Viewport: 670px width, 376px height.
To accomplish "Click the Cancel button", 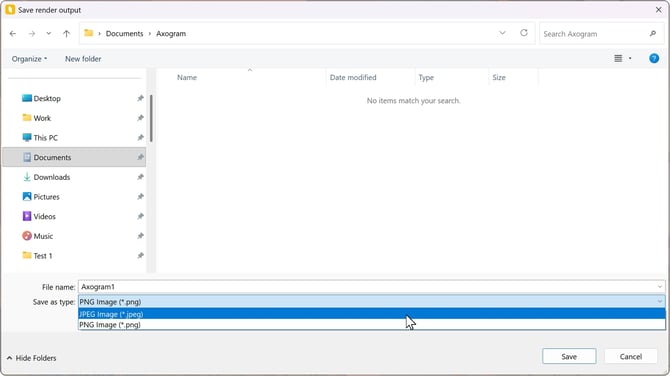I will click(x=631, y=356).
